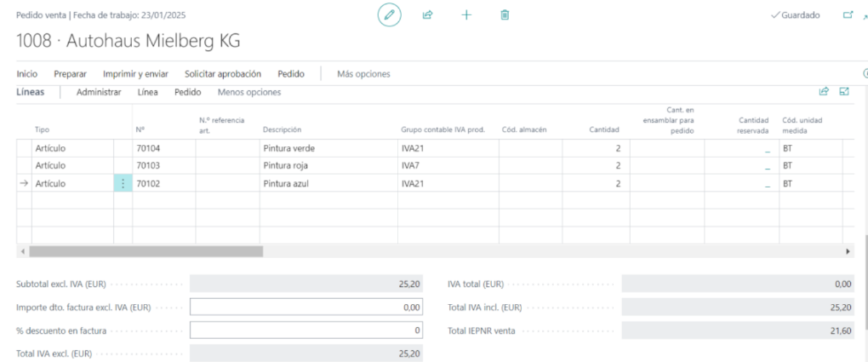Click Más opciones

tap(363, 74)
